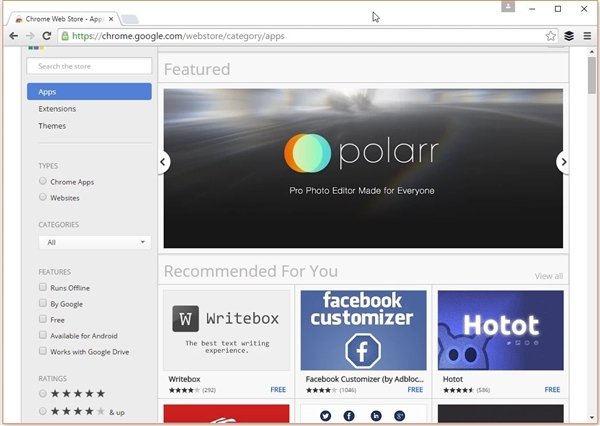The image size is (600, 426).
Task: Bookmark this page with the star icon
Action: tap(551, 36)
